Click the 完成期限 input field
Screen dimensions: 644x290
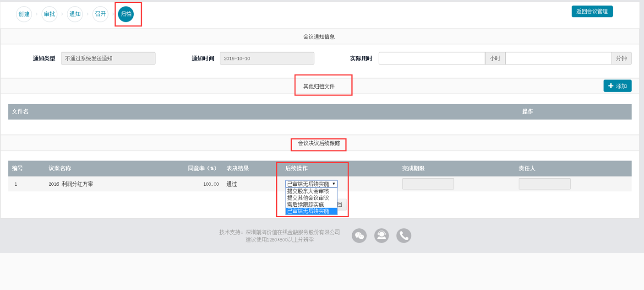[x=428, y=184]
